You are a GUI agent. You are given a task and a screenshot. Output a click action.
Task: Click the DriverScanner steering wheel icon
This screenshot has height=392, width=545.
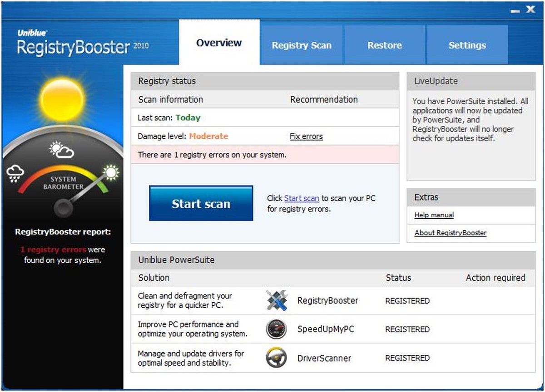point(277,358)
